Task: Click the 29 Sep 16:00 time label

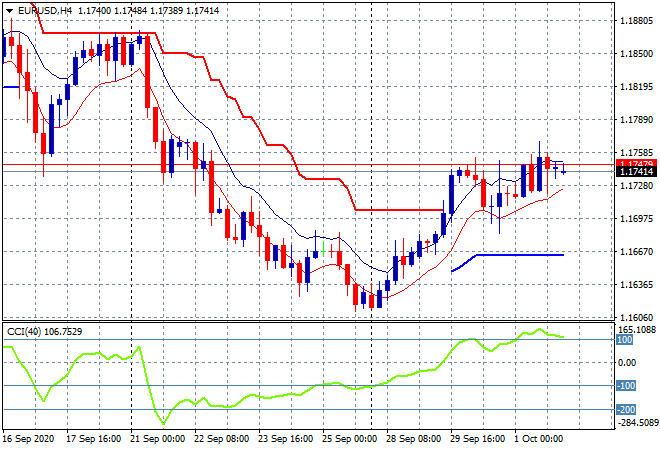Action: (x=479, y=438)
